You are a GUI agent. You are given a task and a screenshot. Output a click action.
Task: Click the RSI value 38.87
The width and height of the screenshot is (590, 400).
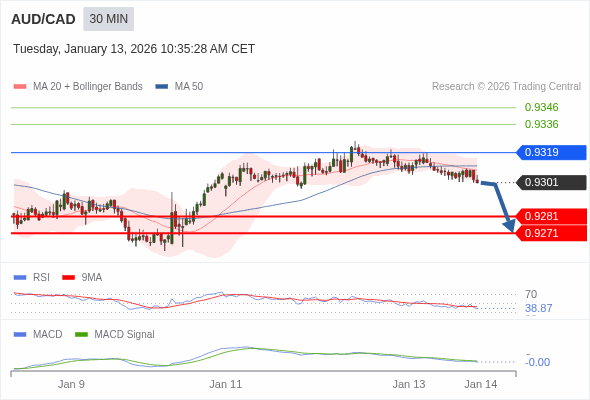(538, 309)
